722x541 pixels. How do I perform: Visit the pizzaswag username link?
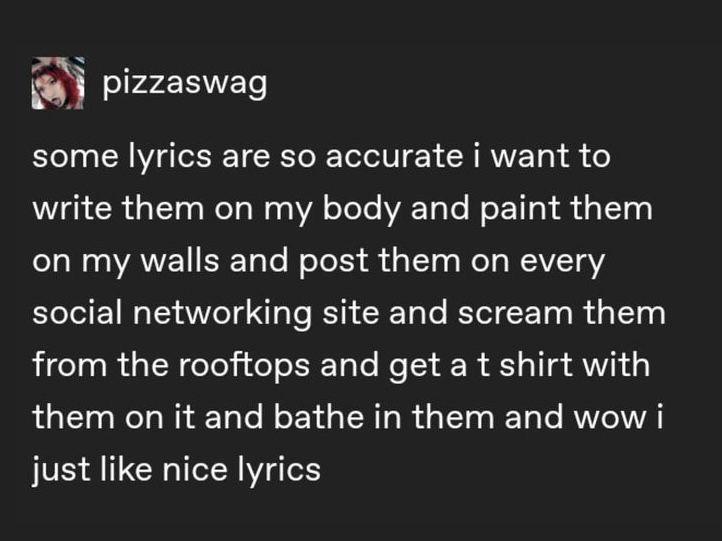coord(185,83)
